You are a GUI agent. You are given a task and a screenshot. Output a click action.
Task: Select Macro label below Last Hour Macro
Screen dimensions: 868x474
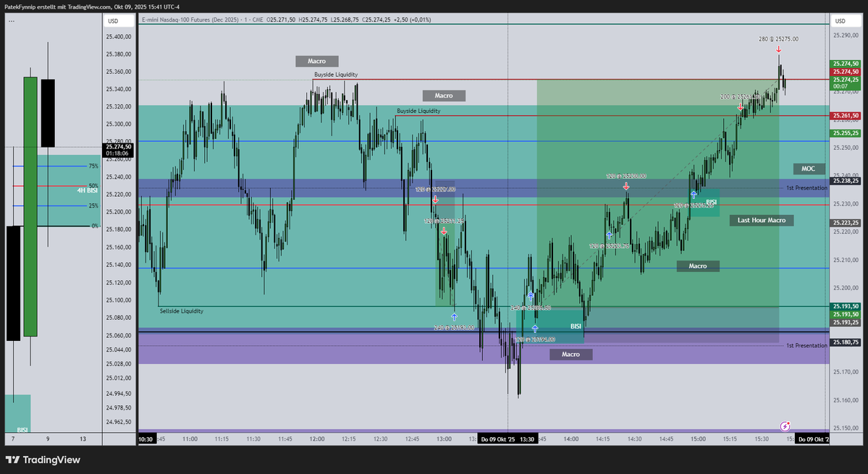(x=697, y=266)
